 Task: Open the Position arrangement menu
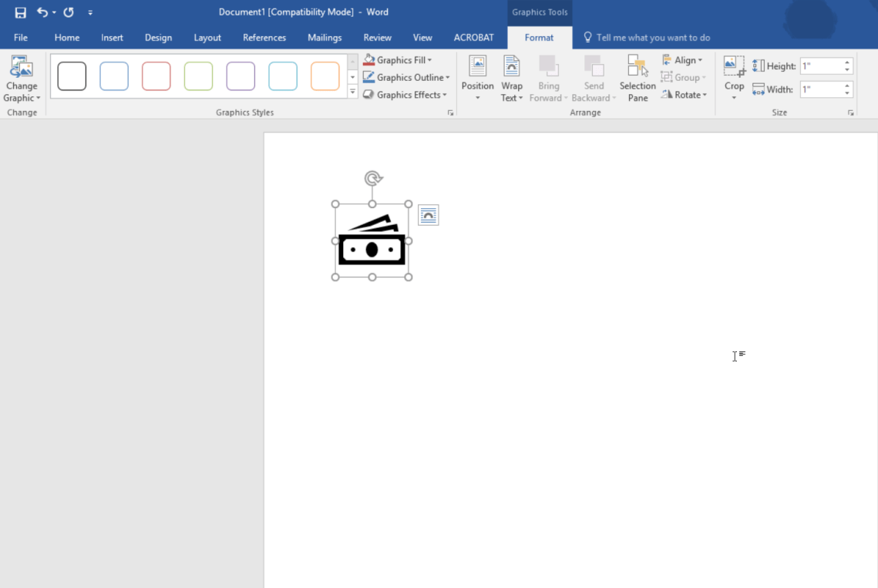[477, 78]
